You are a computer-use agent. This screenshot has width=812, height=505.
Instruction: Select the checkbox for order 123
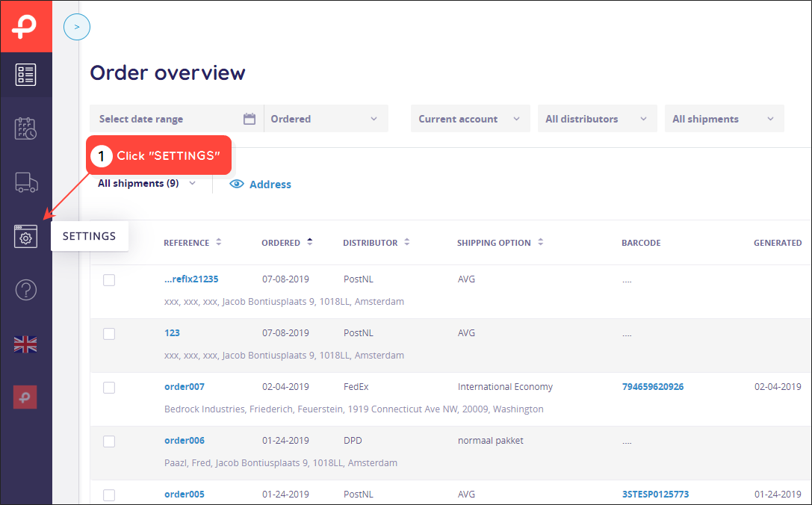(x=109, y=334)
